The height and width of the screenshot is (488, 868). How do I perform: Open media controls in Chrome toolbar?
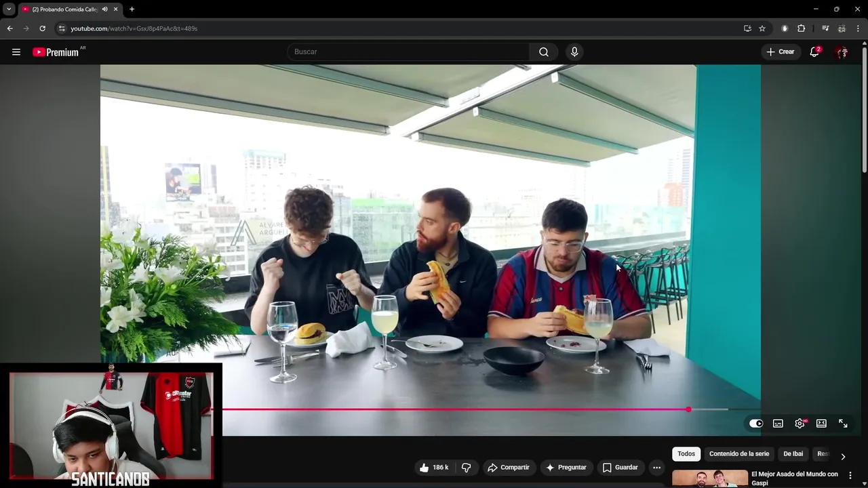point(825,28)
